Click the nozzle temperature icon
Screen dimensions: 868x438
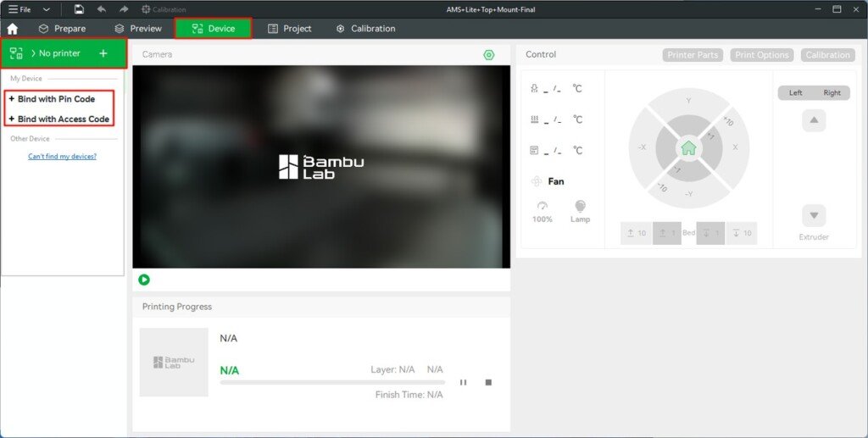pos(534,88)
